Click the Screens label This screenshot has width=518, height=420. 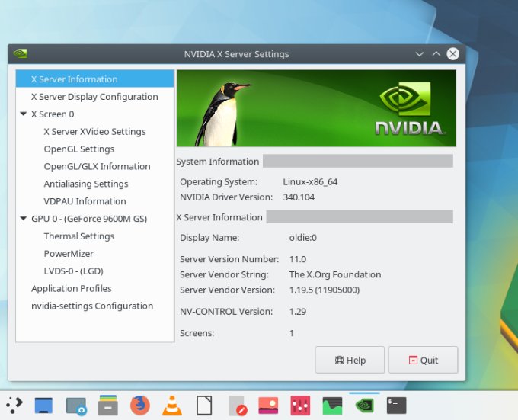197,333
